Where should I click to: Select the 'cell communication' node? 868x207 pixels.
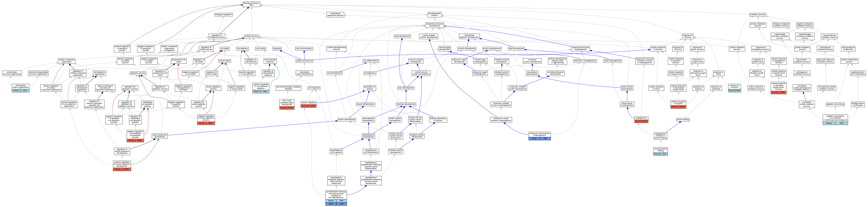[304, 49]
